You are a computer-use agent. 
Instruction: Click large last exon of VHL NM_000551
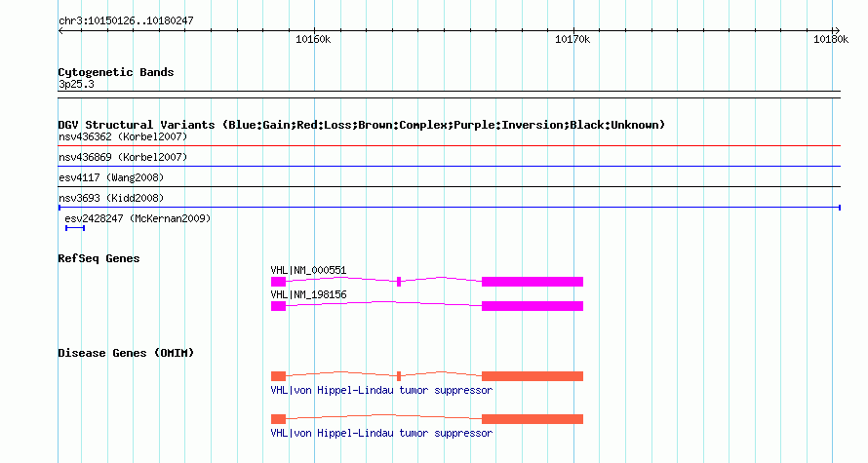(x=532, y=282)
